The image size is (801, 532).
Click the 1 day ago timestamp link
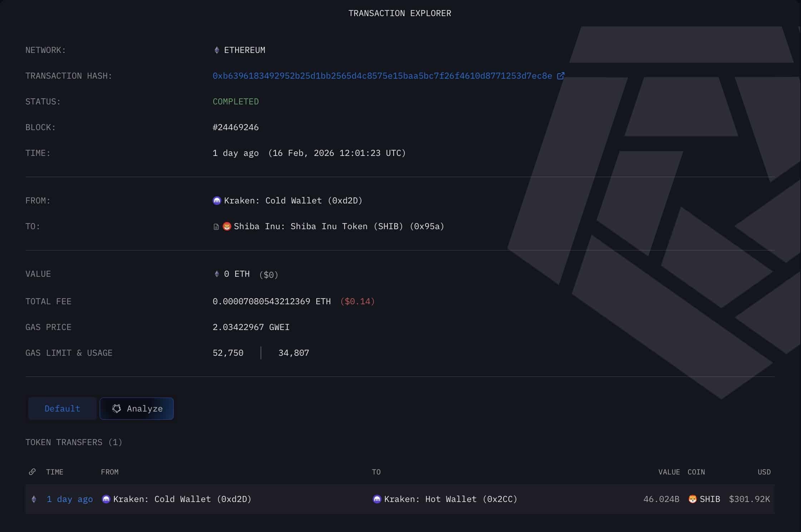click(x=69, y=499)
